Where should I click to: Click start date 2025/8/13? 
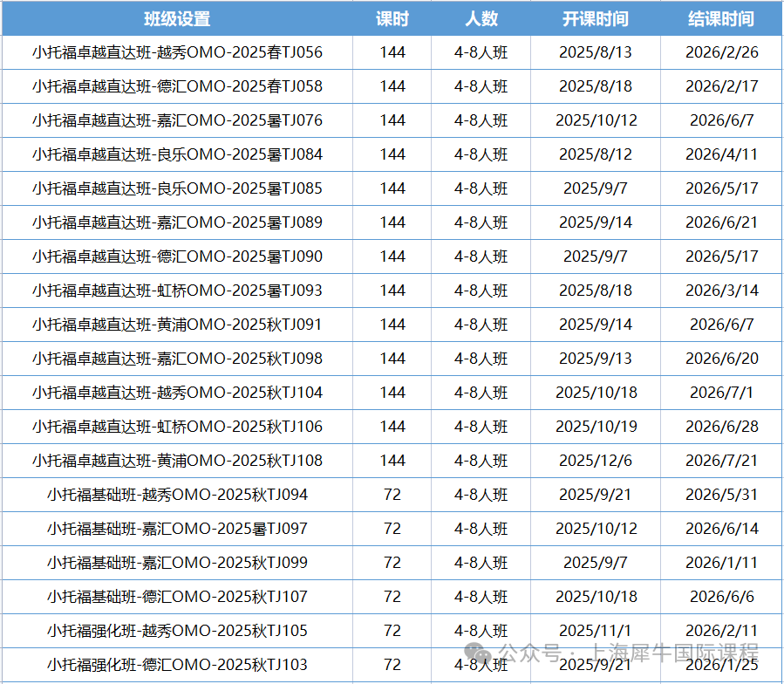(x=595, y=52)
